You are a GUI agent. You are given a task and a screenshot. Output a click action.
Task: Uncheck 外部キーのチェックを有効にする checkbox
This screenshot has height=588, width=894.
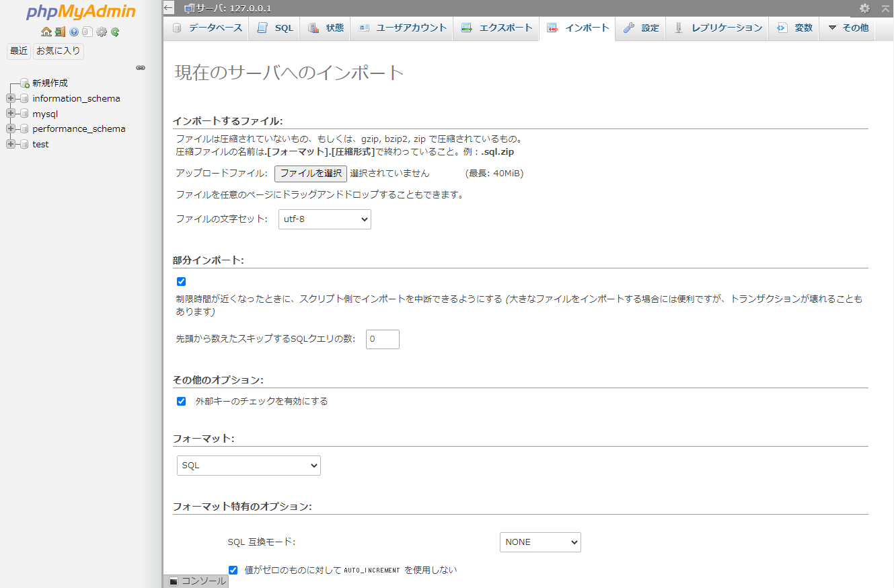(181, 401)
